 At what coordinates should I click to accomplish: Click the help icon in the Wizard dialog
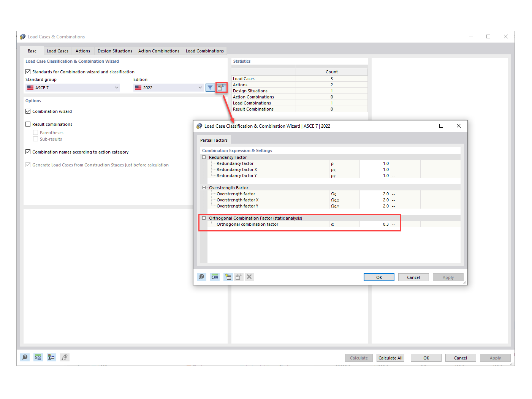click(x=202, y=277)
